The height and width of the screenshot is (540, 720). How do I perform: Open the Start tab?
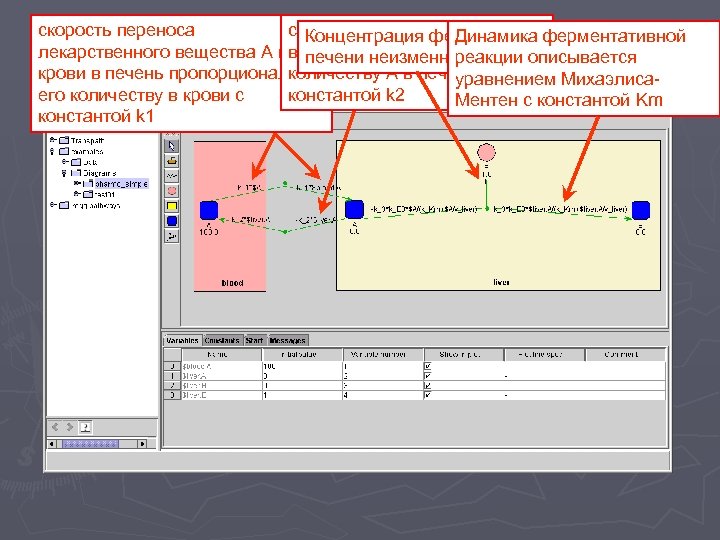coord(254,340)
